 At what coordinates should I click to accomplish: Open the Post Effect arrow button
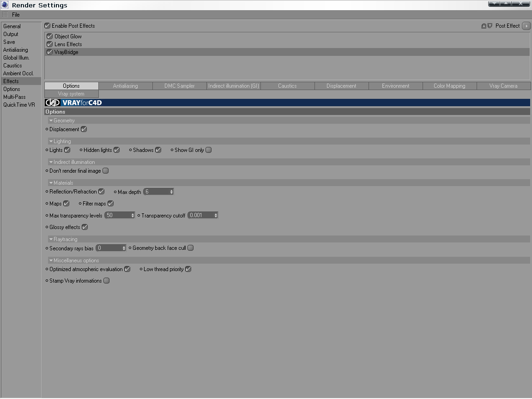point(526,26)
